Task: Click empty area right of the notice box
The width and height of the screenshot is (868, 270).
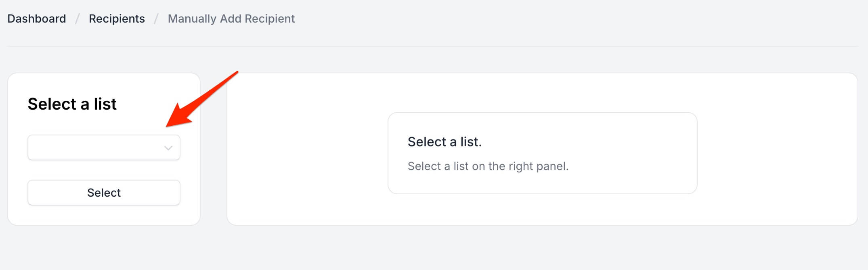Action: [775, 153]
